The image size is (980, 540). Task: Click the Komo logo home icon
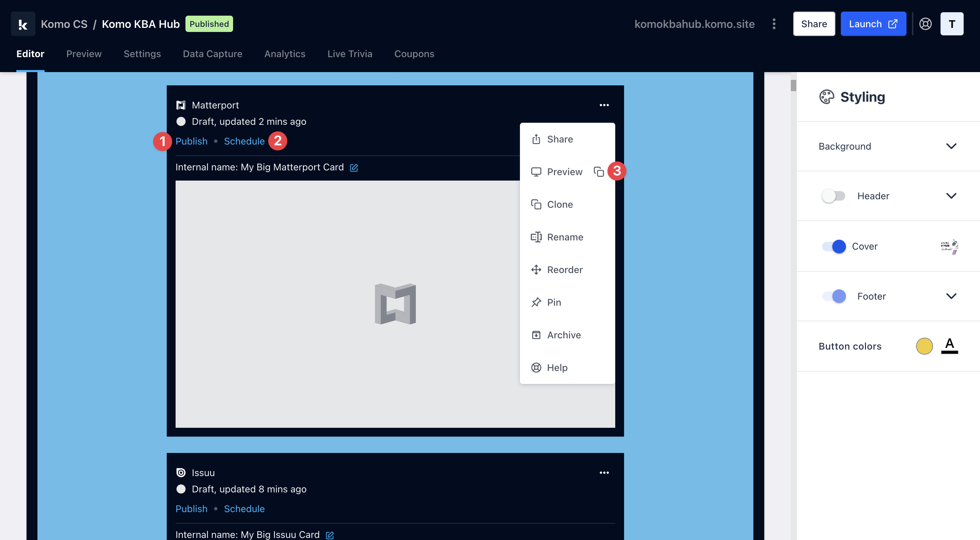pyautogui.click(x=23, y=24)
